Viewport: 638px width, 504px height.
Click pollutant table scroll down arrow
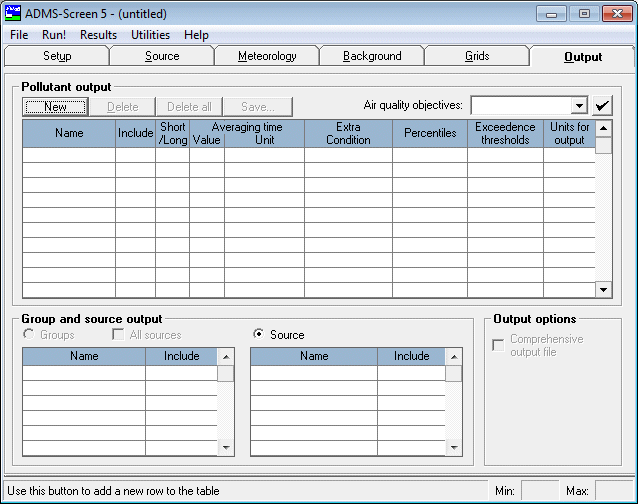tap(603, 290)
